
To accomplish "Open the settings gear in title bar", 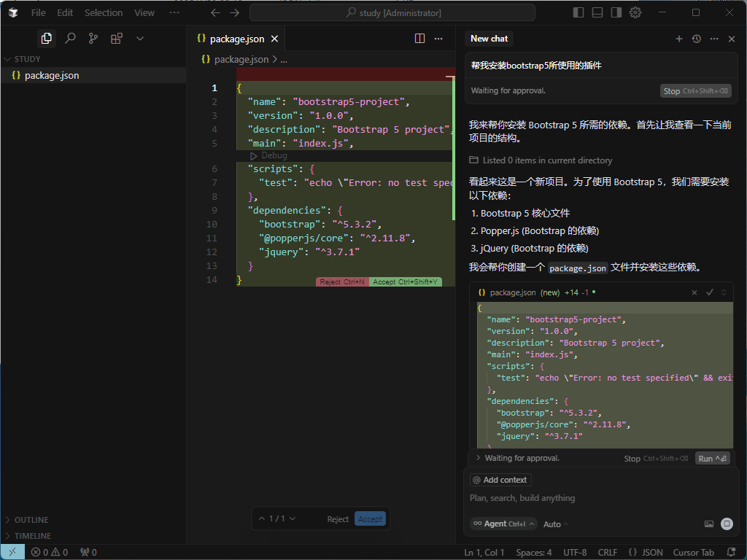I will pos(635,12).
